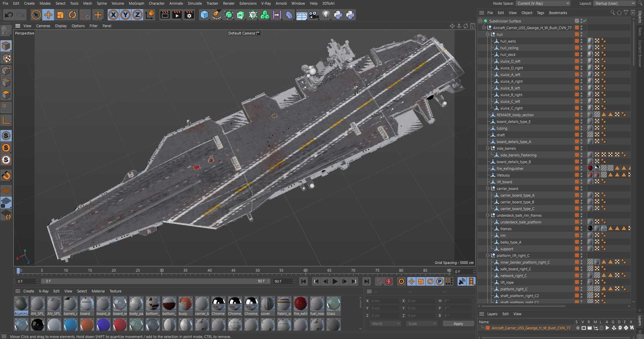
Task: Open viewport Cameras menu
Action: (43, 26)
